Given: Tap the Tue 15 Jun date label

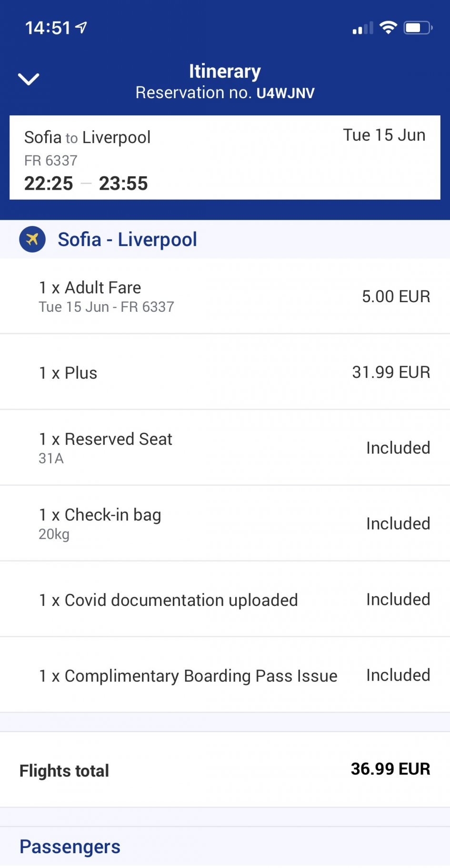Looking at the screenshot, I should coord(384,135).
